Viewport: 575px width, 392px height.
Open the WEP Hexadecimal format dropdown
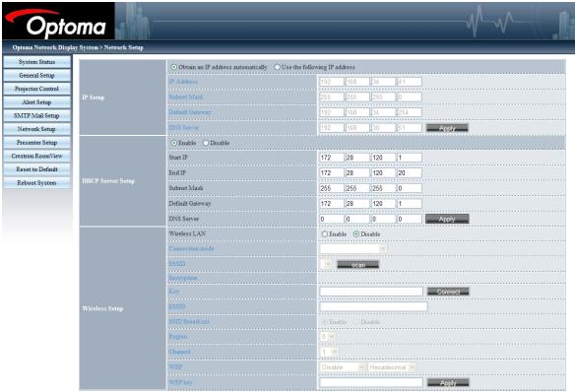point(392,367)
